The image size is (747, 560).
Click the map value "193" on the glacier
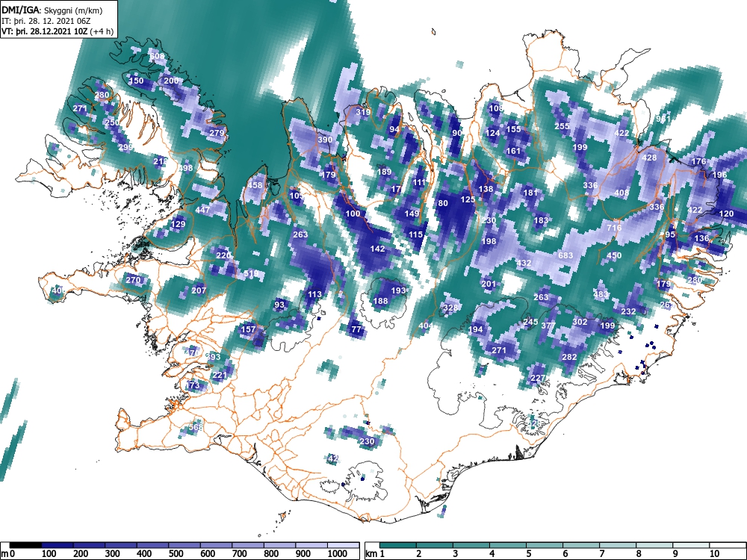pyautogui.click(x=398, y=290)
